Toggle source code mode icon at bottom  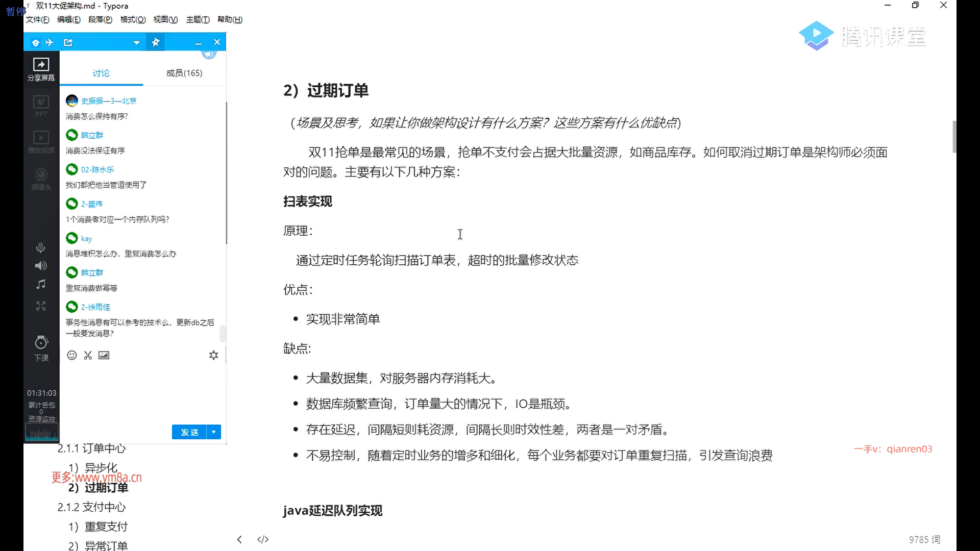tap(263, 539)
